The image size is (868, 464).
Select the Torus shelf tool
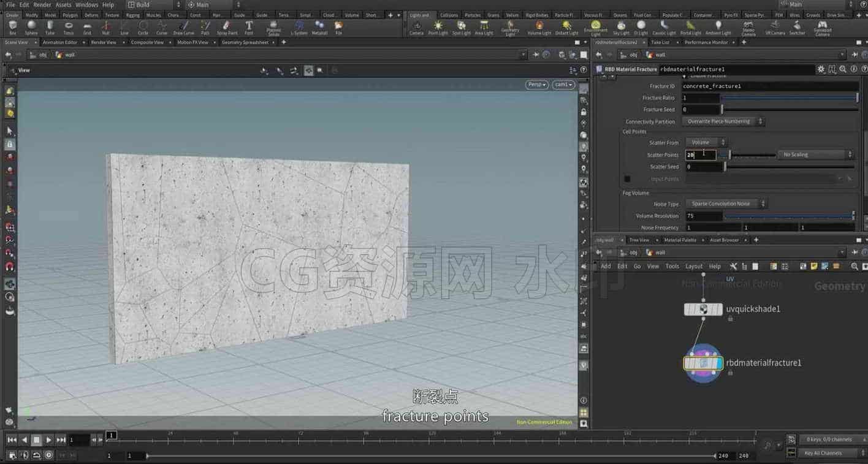click(x=69, y=27)
